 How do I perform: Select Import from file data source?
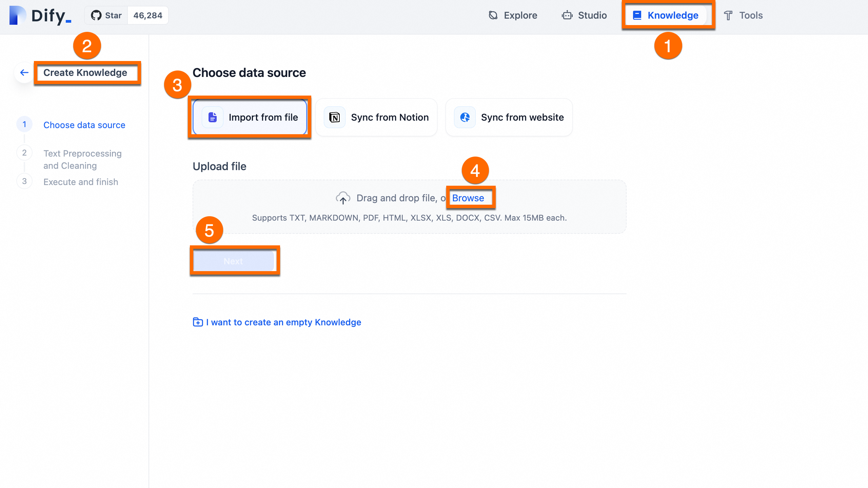tap(250, 117)
